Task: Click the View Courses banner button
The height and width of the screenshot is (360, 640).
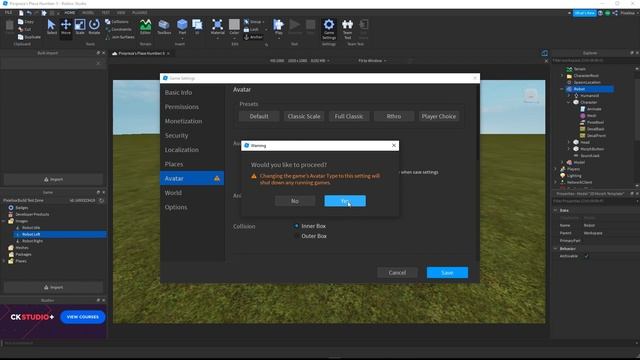Action: coord(83,317)
